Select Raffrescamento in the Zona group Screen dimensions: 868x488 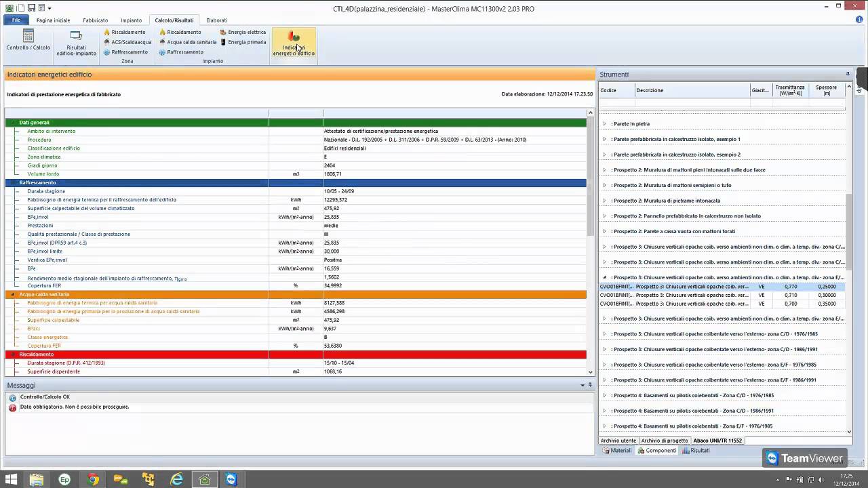(125, 52)
